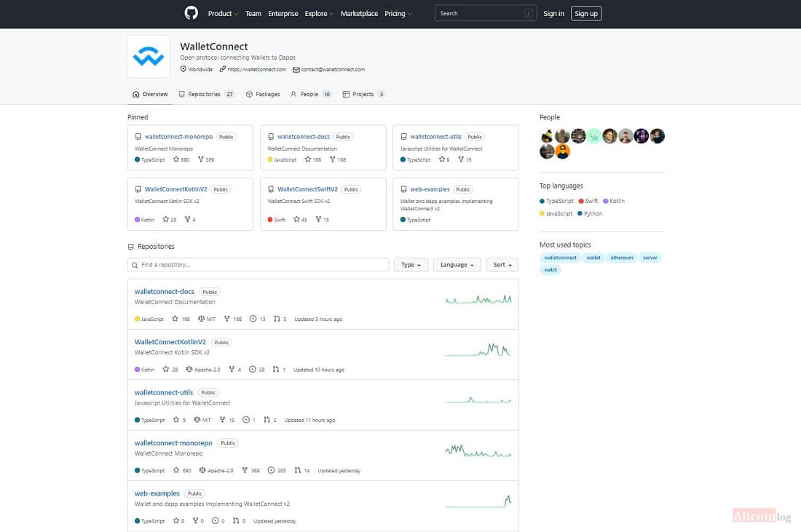Click pull requests in walletconnect-monorepo list row
801x532 pixels.
pos(302,470)
